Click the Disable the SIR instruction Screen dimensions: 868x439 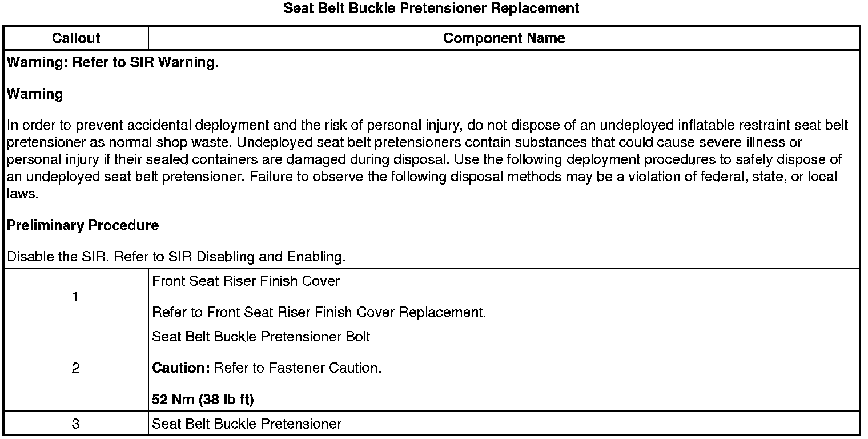click(x=176, y=257)
